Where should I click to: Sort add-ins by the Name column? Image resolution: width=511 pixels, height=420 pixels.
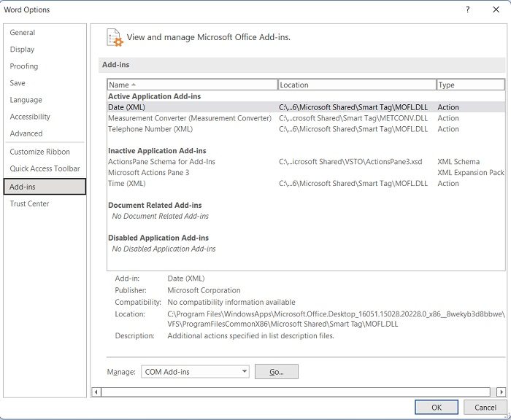[192, 85]
